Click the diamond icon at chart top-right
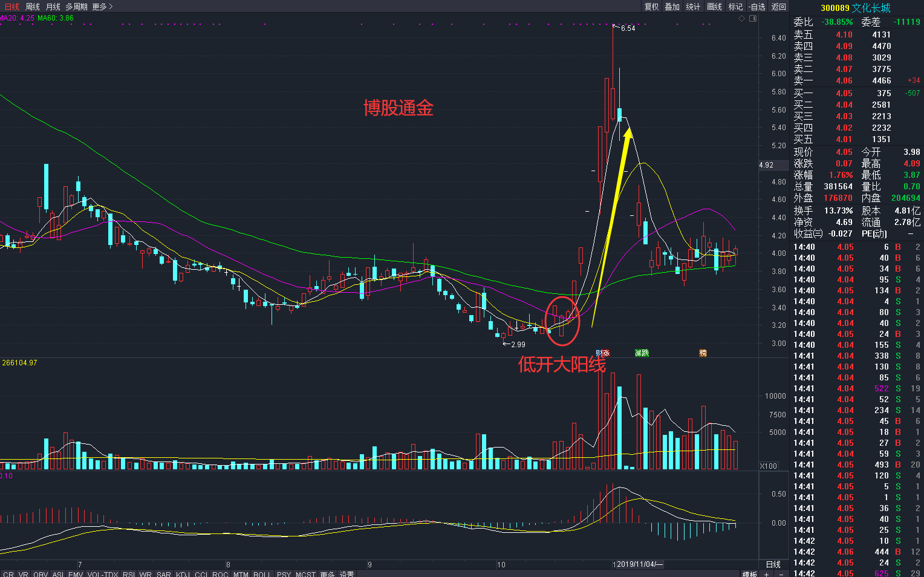This screenshot has width=924, height=577. coord(742,19)
